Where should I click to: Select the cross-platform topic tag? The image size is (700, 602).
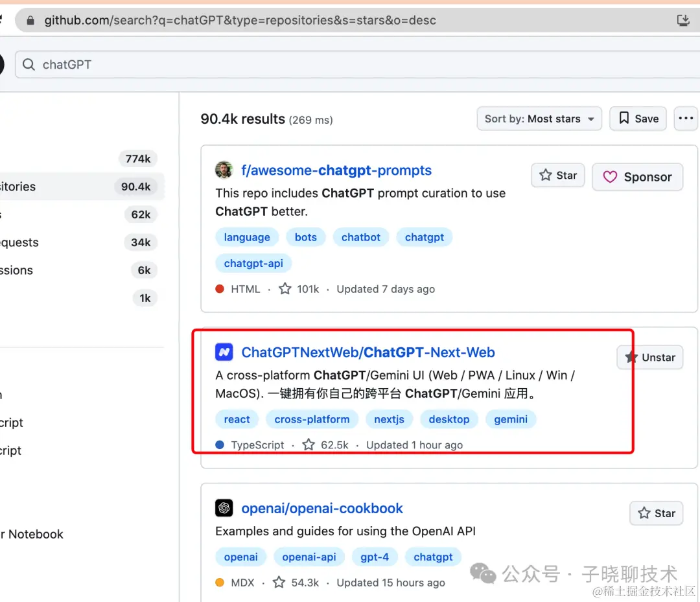click(312, 419)
